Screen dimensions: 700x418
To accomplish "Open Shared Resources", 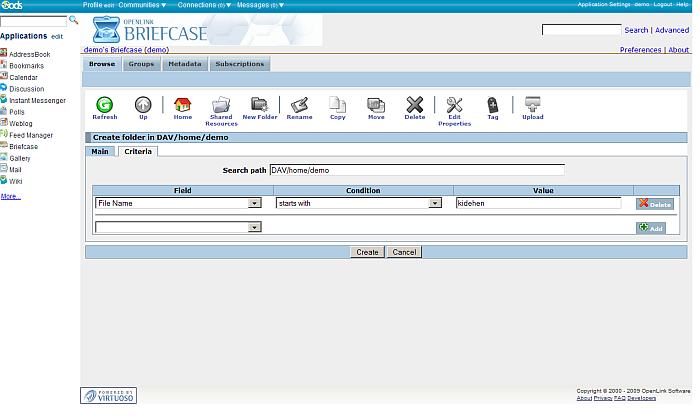I will (x=221, y=104).
